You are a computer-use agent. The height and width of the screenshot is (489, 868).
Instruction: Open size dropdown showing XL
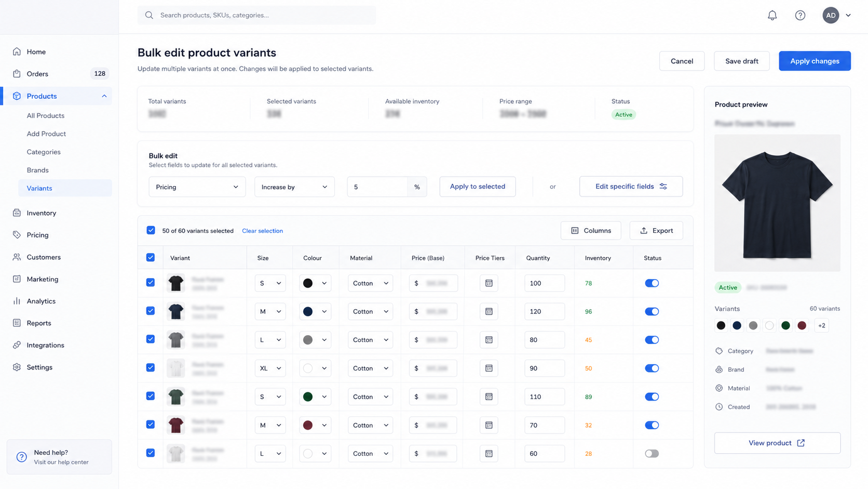(270, 368)
